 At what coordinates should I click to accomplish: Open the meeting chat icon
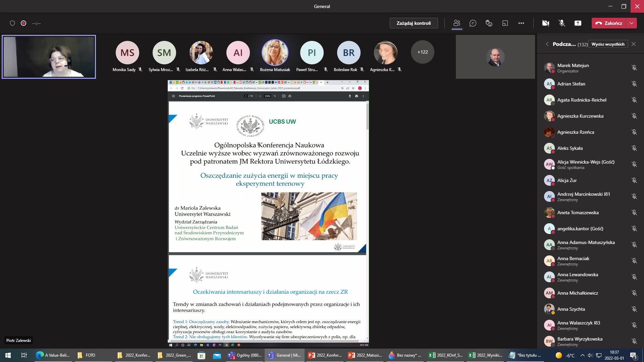(x=473, y=23)
